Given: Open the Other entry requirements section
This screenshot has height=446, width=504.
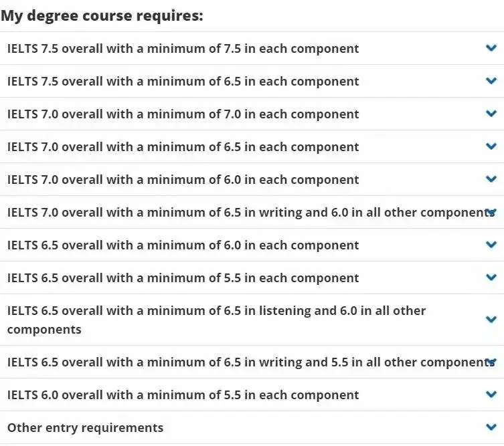Looking at the screenshot, I should pyautogui.click(x=85, y=427).
